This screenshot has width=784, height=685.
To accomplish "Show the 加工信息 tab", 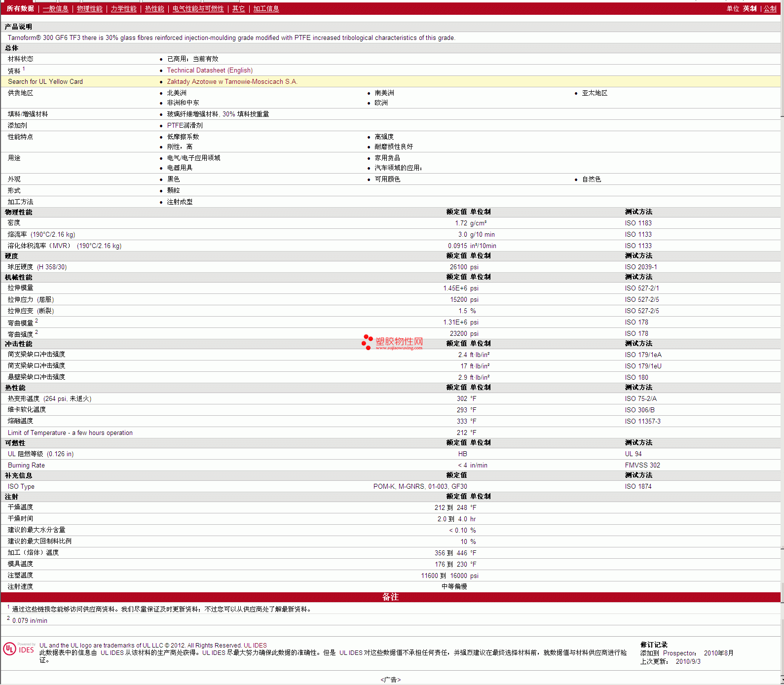I will (x=266, y=9).
